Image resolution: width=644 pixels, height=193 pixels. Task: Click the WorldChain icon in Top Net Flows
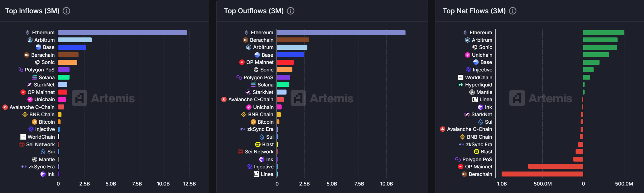461,77
